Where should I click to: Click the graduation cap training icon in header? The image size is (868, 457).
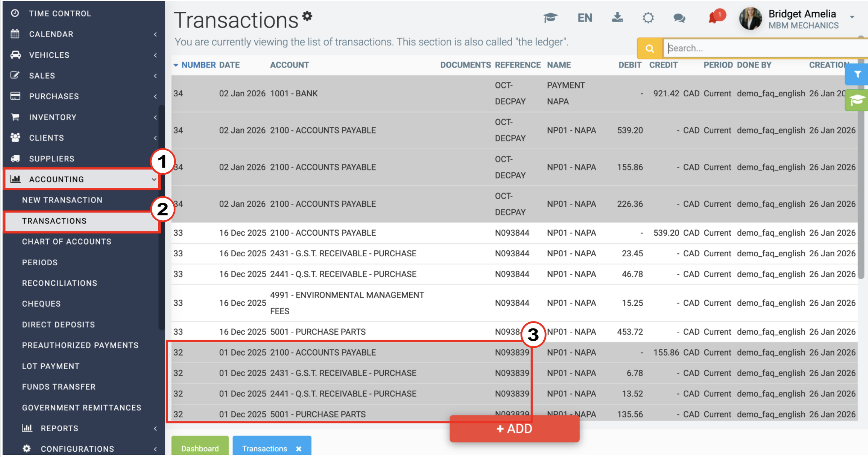coord(550,17)
